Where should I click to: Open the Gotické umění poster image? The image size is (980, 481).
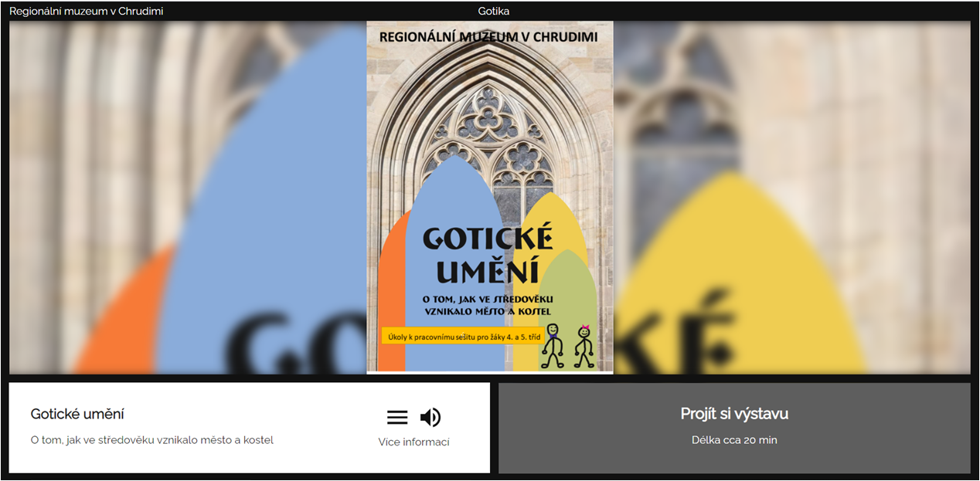tap(490, 198)
